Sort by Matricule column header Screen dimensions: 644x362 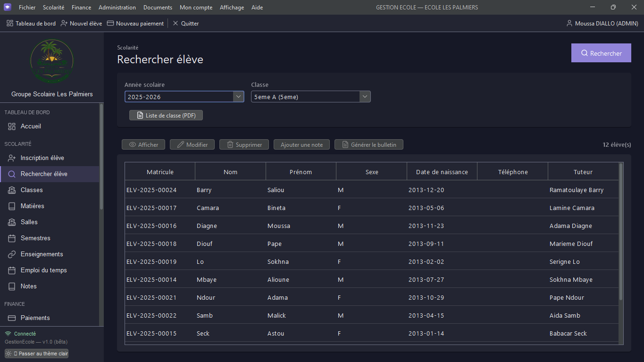pyautogui.click(x=160, y=172)
